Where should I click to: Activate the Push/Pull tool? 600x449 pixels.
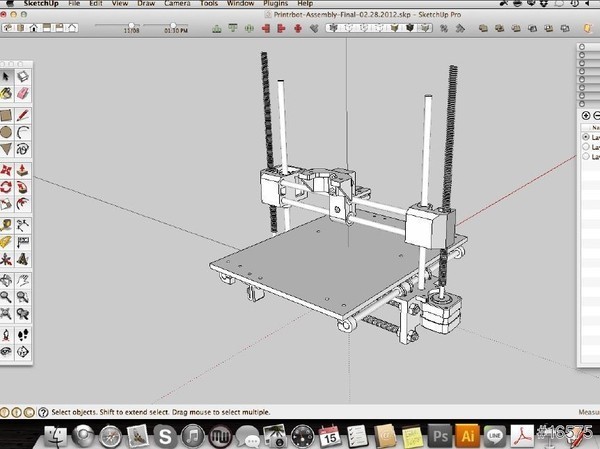(22, 169)
